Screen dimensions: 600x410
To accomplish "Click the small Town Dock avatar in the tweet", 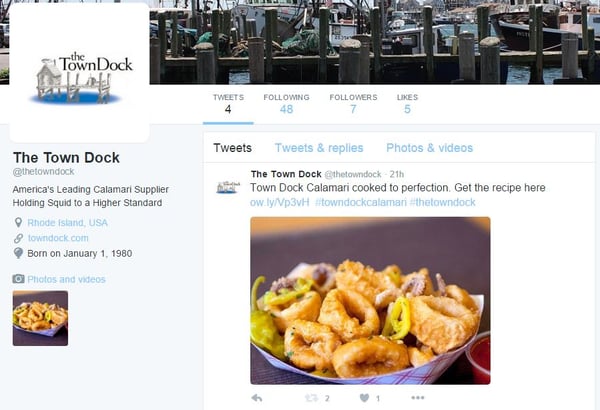I will coord(228,187).
